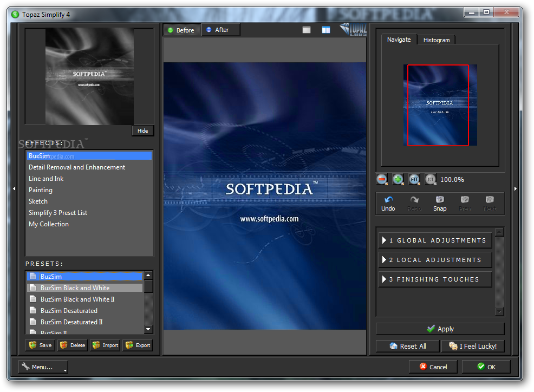This screenshot has height=392, width=534.
Task: Select Simplify 3 Preset List
Action: [x=89, y=213]
